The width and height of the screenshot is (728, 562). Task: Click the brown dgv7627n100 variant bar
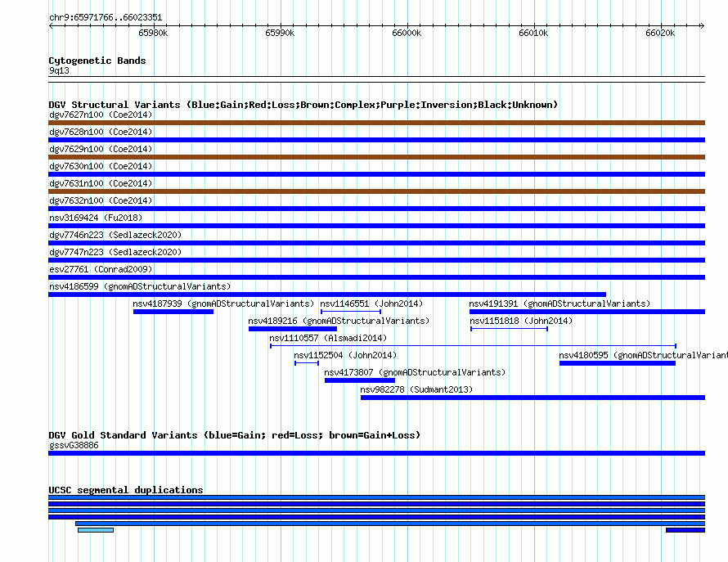coord(376,123)
